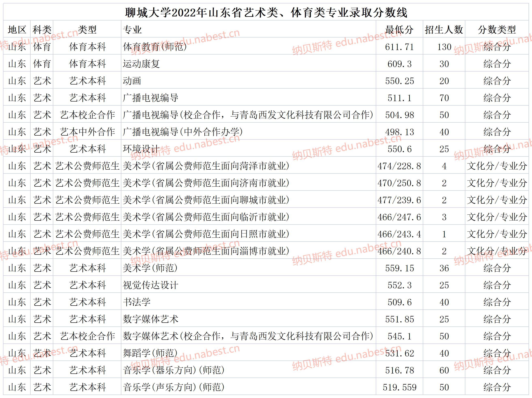Click enrollment count 36
Image resolution: width=532 pixels, height=398 pixels.
click(x=444, y=268)
